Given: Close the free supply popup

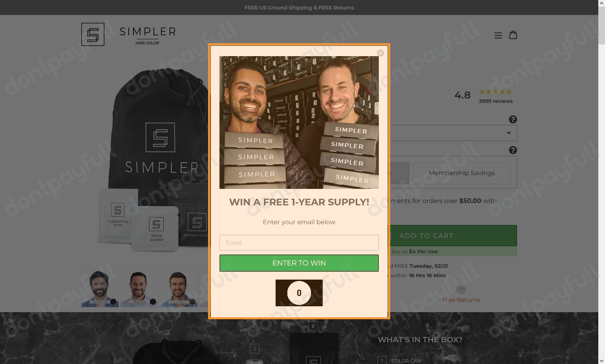Looking at the screenshot, I should click(x=380, y=53).
